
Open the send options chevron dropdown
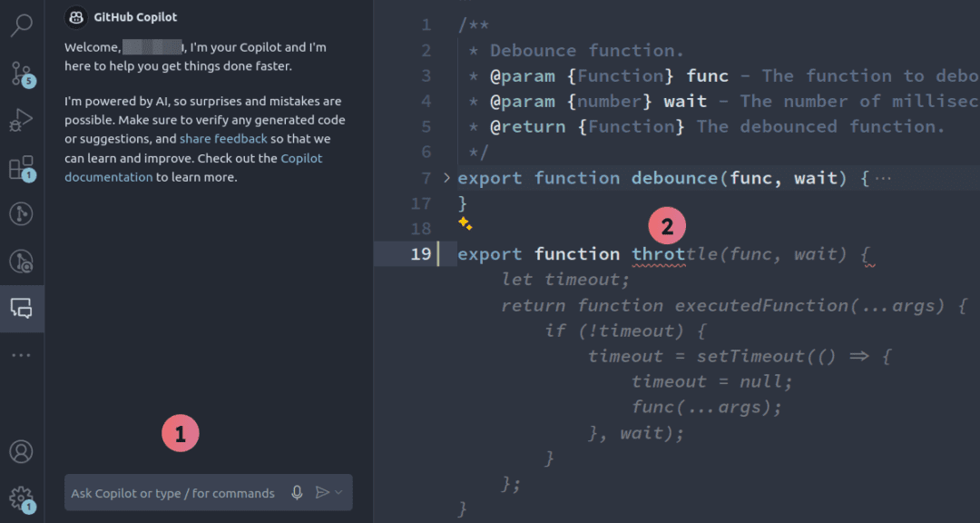point(337,492)
